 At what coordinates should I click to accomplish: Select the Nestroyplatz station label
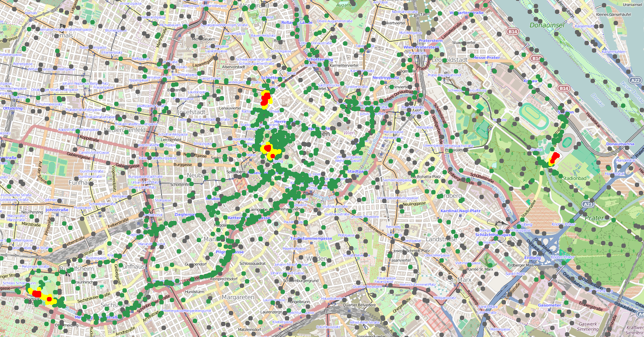[386, 77]
